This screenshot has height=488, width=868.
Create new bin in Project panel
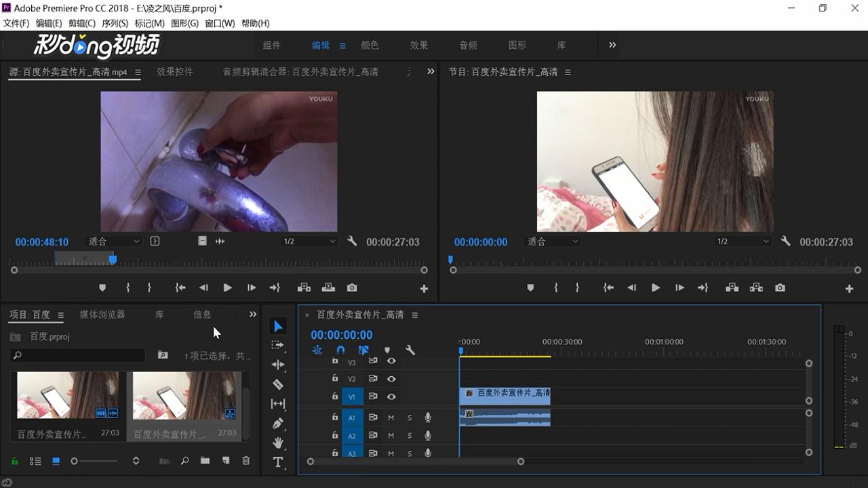205,461
